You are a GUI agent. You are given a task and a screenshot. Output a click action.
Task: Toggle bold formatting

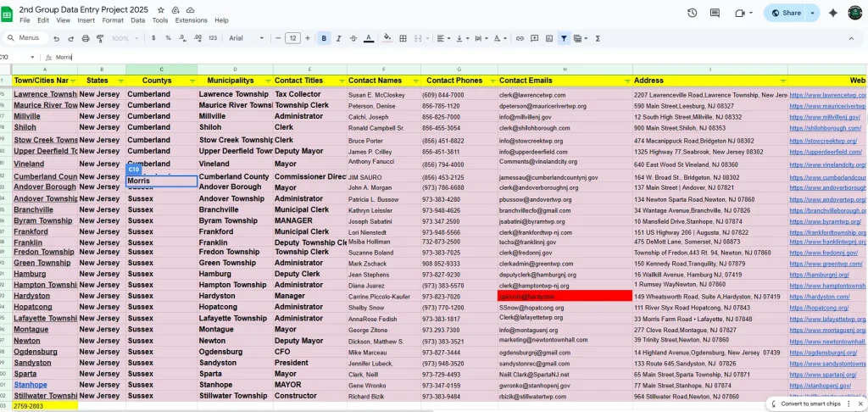pyautogui.click(x=325, y=38)
